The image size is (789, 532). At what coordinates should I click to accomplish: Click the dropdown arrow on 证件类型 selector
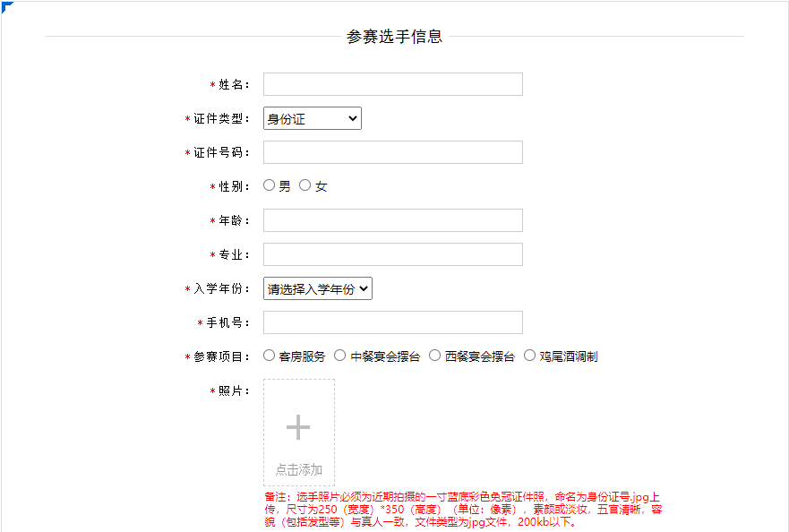(x=354, y=117)
